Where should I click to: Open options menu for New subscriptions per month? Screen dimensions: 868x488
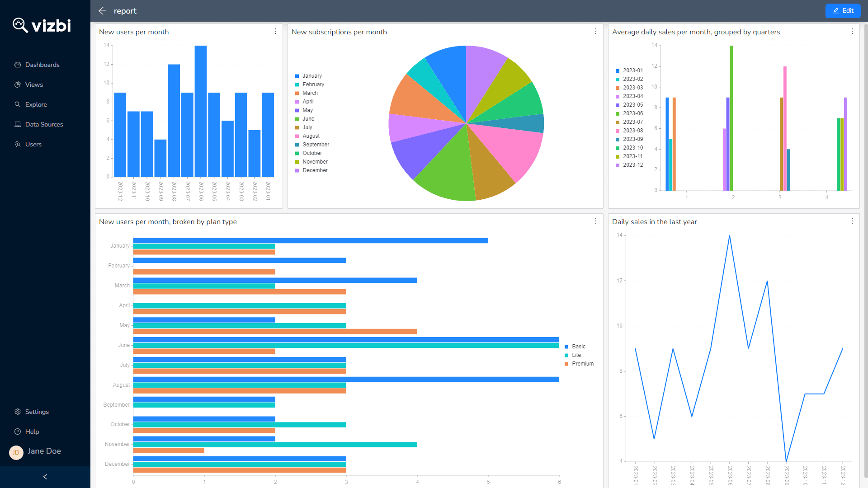pyautogui.click(x=596, y=31)
